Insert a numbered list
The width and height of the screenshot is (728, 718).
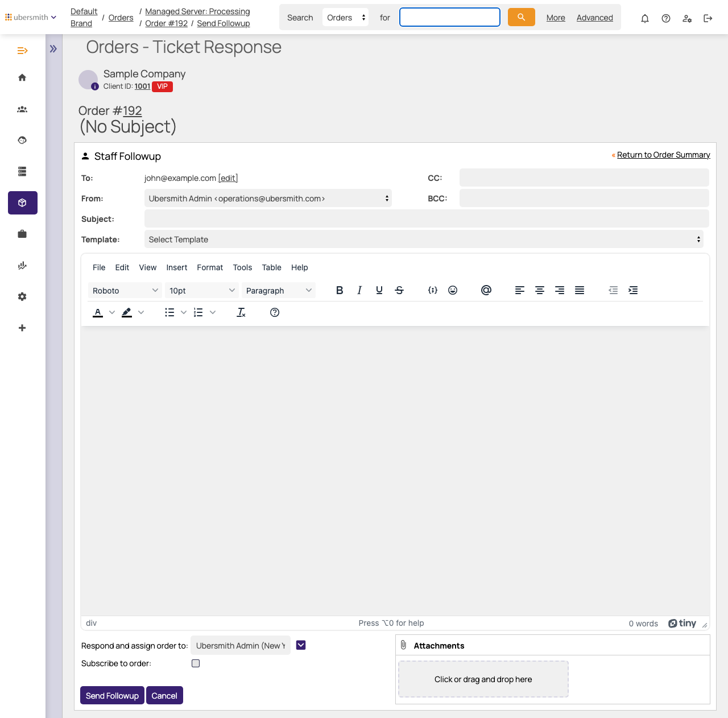pyautogui.click(x=198, y=312)
